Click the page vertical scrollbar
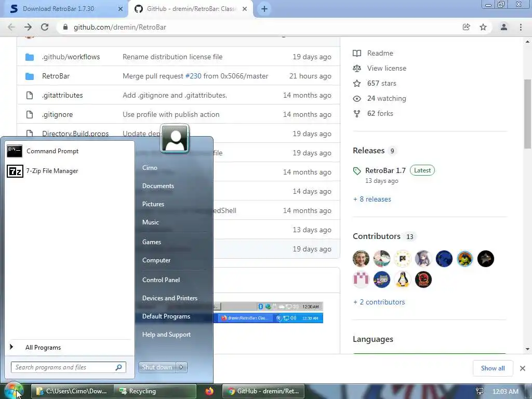Screen dimensions: 532x399 [x=527, y=114]
